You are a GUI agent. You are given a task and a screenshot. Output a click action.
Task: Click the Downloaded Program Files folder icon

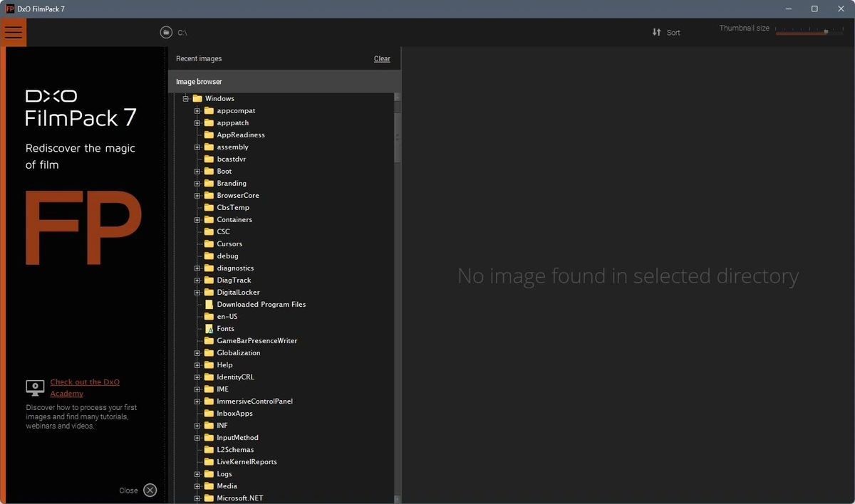click(209, 305)
